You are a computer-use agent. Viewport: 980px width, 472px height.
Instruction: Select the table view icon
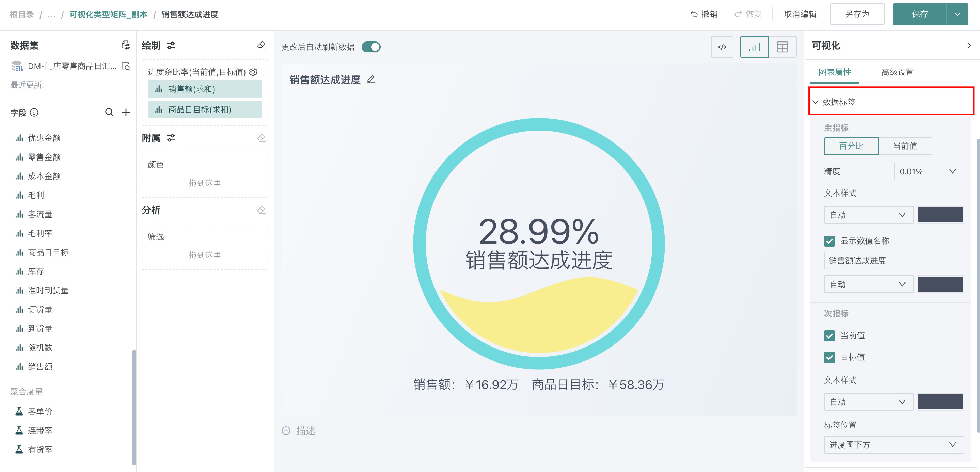click(x=782, y=47)
